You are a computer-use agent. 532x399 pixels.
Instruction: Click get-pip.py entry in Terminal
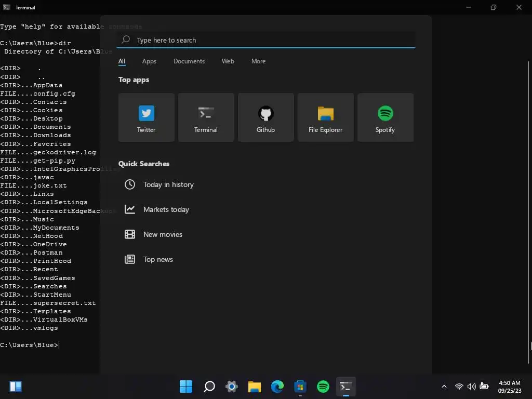tap(37, 161)
